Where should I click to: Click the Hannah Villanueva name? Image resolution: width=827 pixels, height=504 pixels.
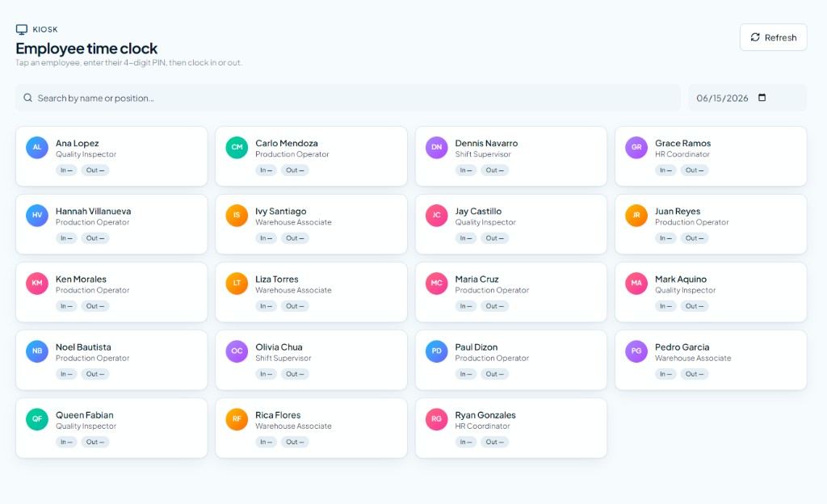coord(94,212)
